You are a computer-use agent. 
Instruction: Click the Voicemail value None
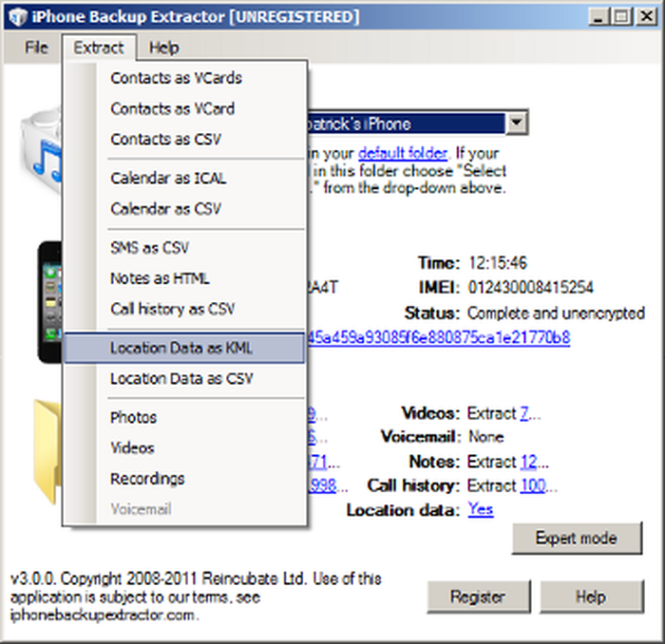pyautogui.click(x=486, y=437)
